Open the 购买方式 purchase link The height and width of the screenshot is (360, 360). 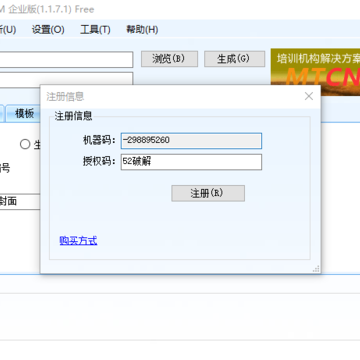(x=78, y=240)
